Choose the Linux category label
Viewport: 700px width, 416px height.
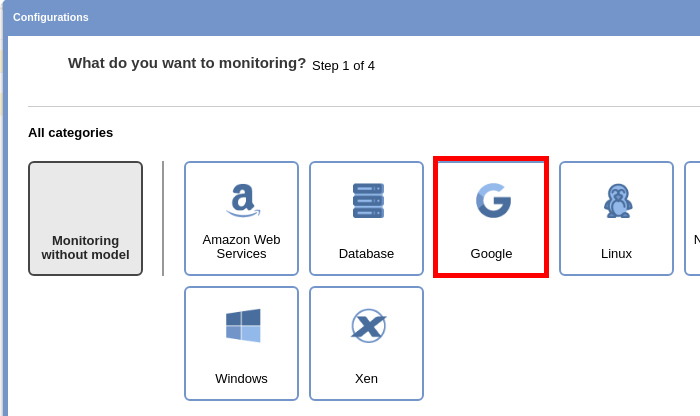(616, 254)
